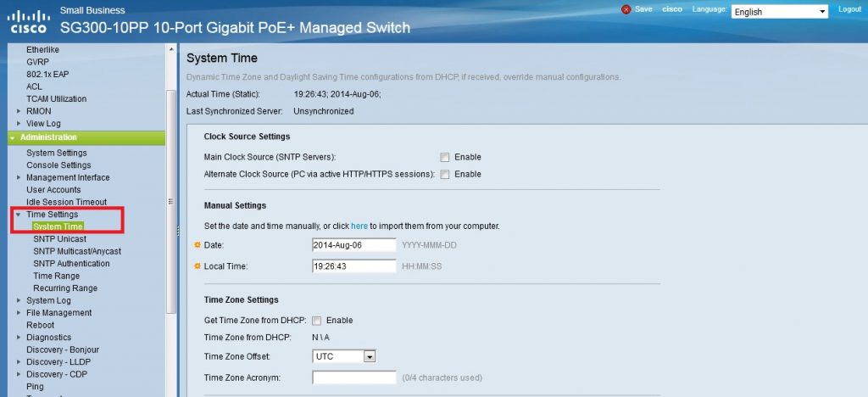Click the red Save icon in header
This screenshot has width=868, height=397.
coord(626,9)
